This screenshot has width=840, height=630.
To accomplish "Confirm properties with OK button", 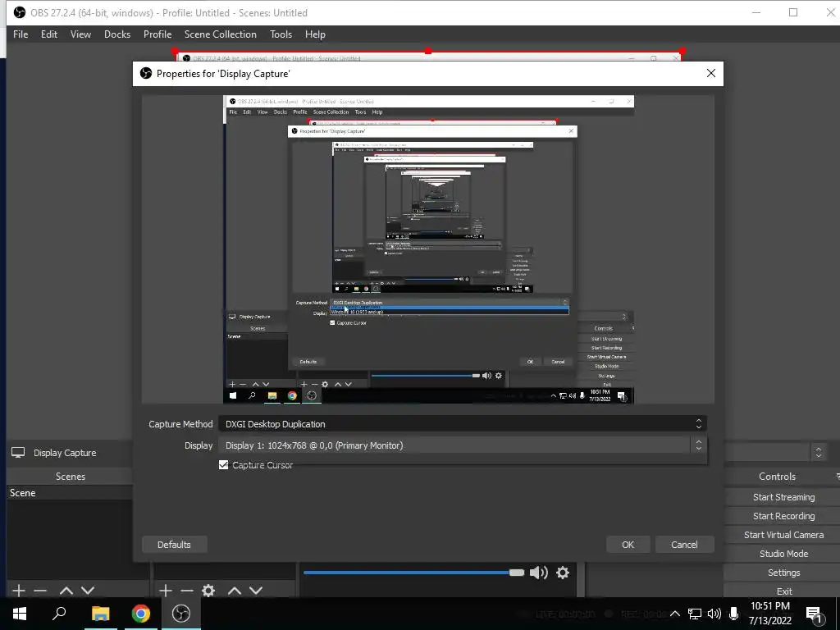I will coord(628,545).
